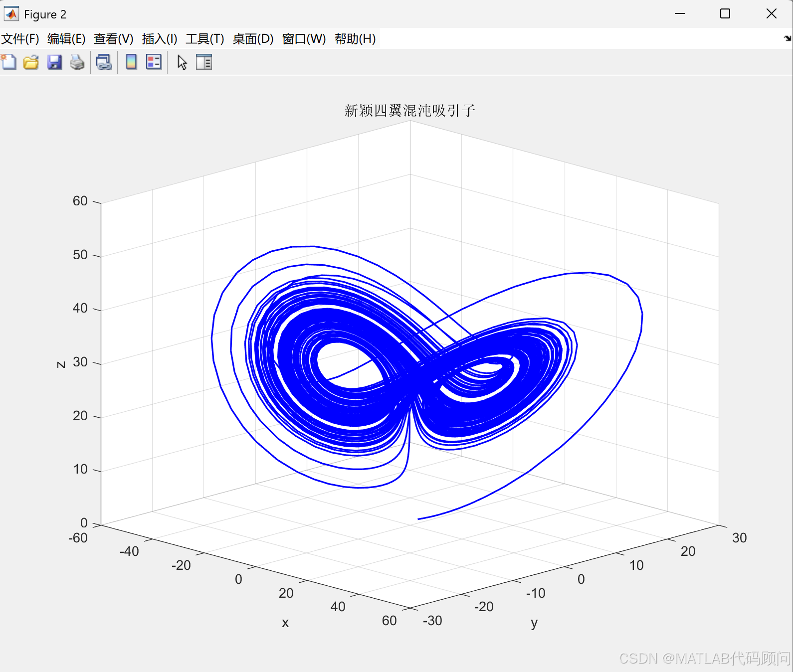Insert a legend using the toolbar icon
Image resolution: width=793 pixels, height=672 pixels.
point(154,62)
